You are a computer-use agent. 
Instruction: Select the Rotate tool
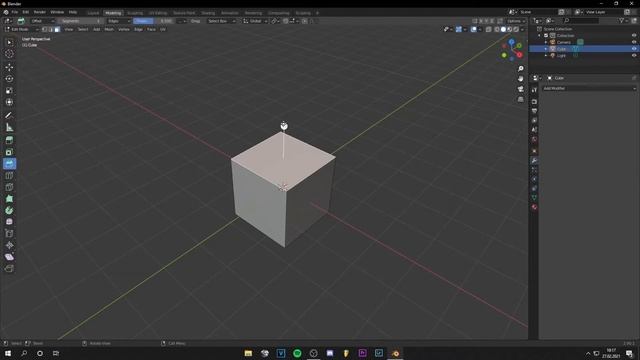click(x=9, y=79)
